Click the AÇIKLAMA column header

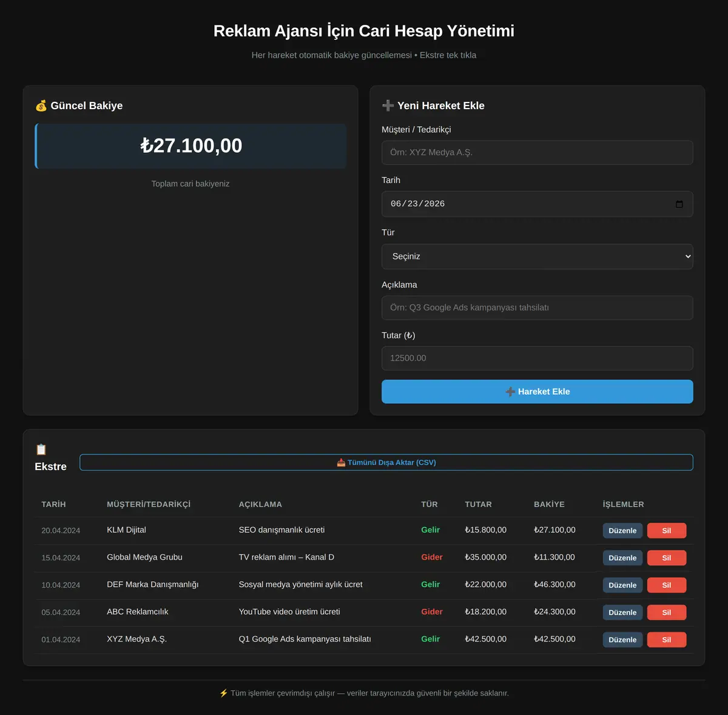pos(260,505)
